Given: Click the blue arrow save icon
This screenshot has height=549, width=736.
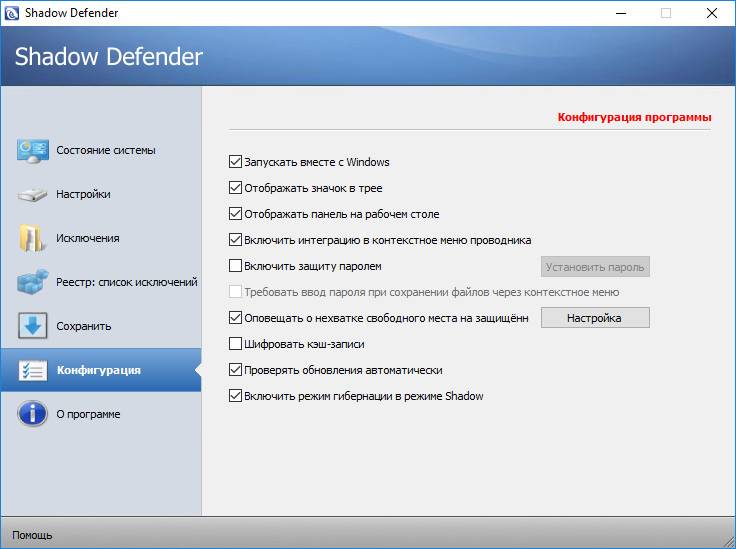Looking at the screenshot, I should [x=32, y=326].
